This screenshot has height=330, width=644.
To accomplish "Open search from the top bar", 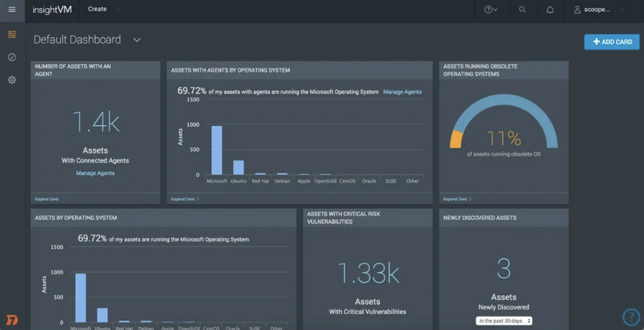I will pyautogui.click(x=522, y=10).
